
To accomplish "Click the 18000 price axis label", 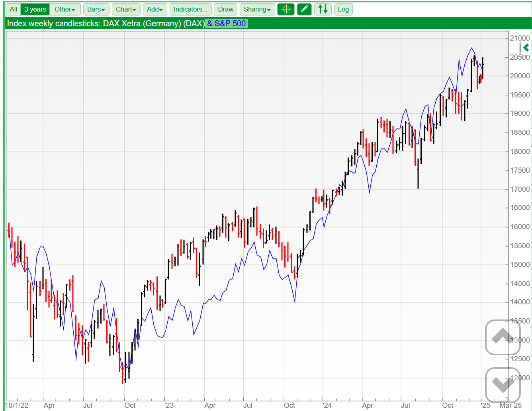I will pos(520,152).
